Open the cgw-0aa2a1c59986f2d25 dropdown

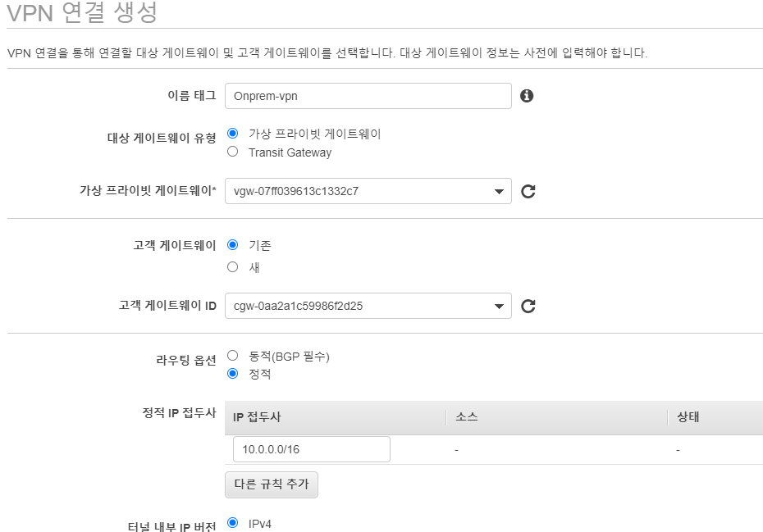coord(368,306)
